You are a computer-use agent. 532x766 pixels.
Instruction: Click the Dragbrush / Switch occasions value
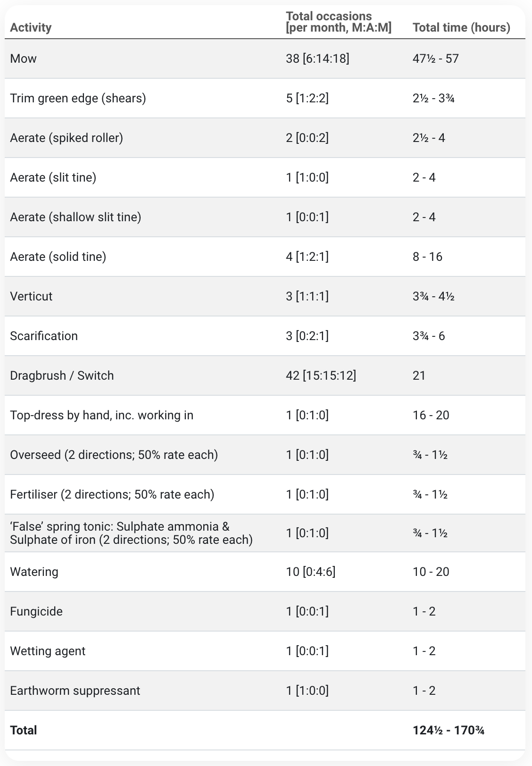[x=321, y=375]
